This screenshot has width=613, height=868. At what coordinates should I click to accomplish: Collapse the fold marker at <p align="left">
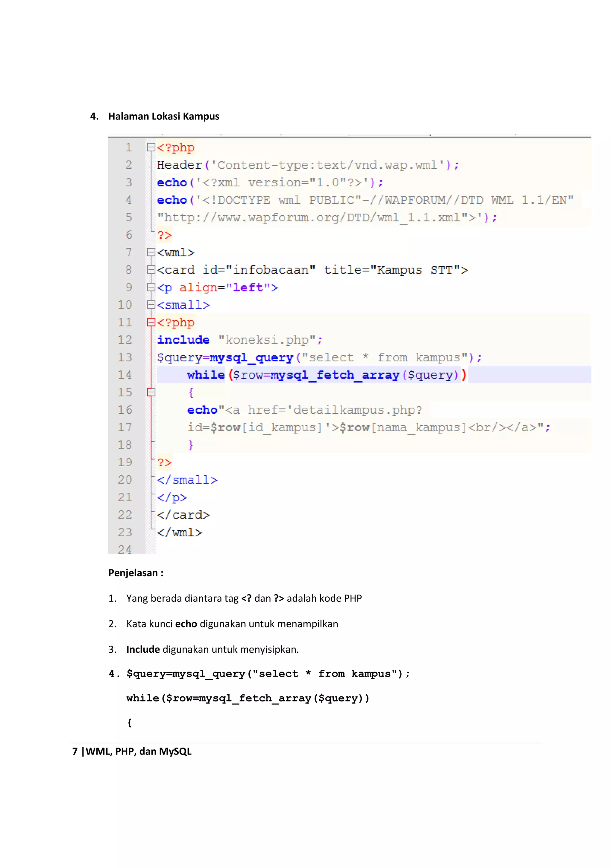[151, 287]
